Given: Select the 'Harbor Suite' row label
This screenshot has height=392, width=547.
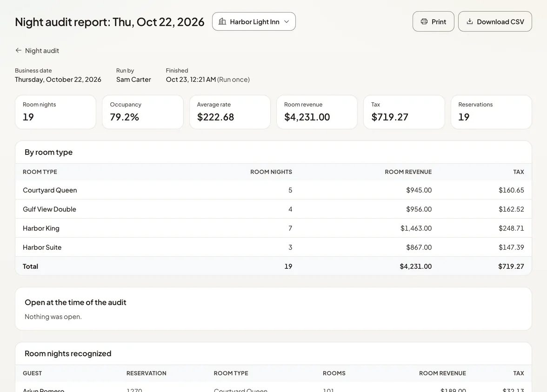Looking at the screenshot, I should 42,247.
